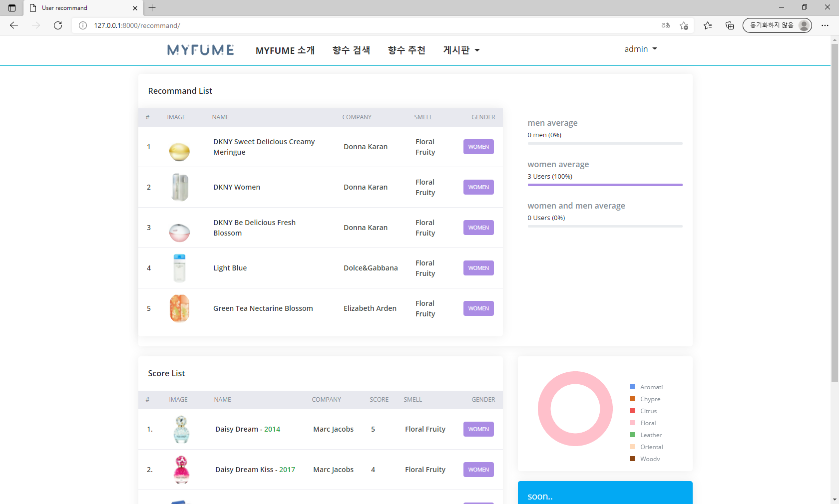Viewport: 839px width, 504px height.
Task: Add this page to favorites
Action: [684, 25]
